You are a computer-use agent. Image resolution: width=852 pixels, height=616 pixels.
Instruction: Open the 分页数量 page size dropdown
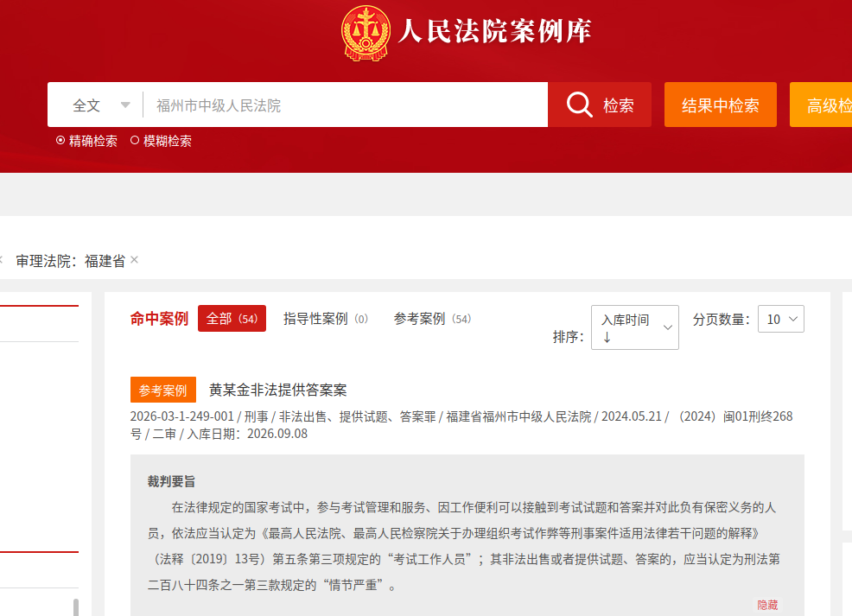pos(781,319)
